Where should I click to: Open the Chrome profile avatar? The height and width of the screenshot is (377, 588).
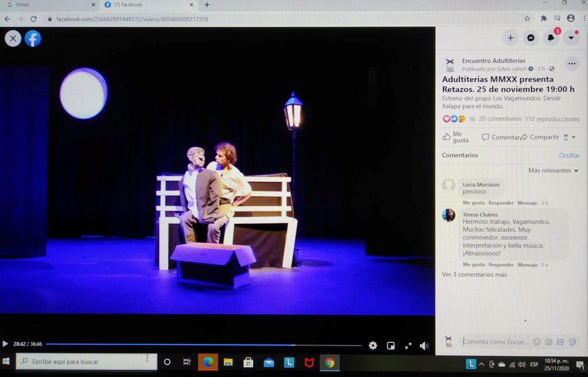[571, 18]
